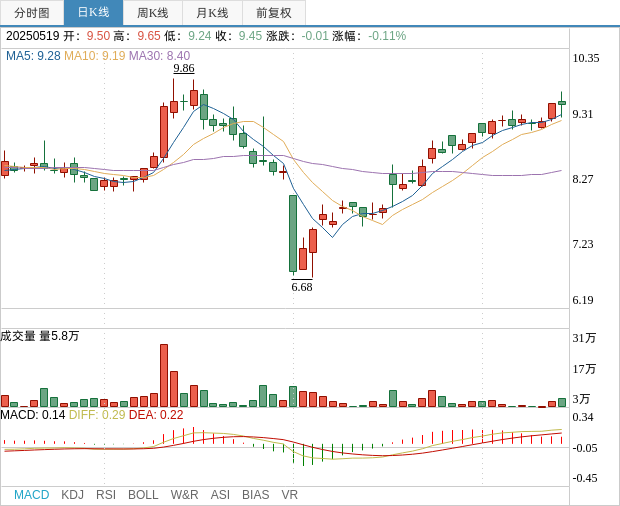This screenshot has height=506, width=620.
Task: Click the MA10: 9.19 value
Action: (95, 56)
